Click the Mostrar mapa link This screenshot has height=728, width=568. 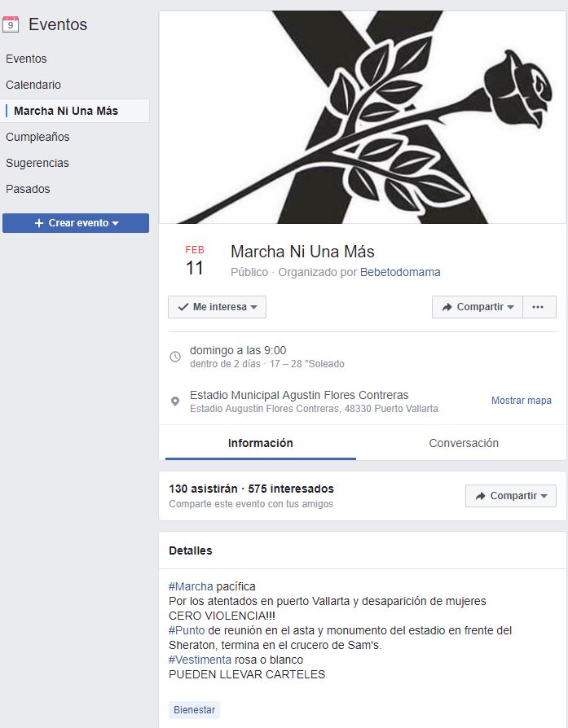(x=521, y=400)
